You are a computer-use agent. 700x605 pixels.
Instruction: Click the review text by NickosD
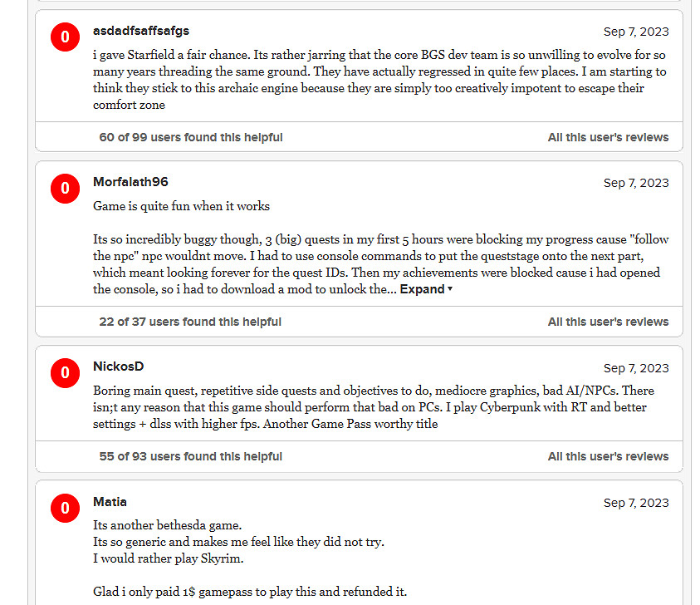point(374,407)
